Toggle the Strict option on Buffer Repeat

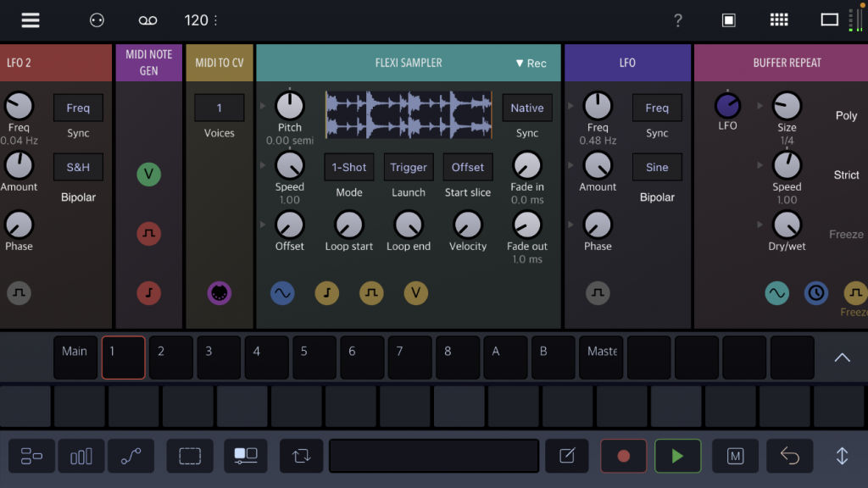pos(847,175)
